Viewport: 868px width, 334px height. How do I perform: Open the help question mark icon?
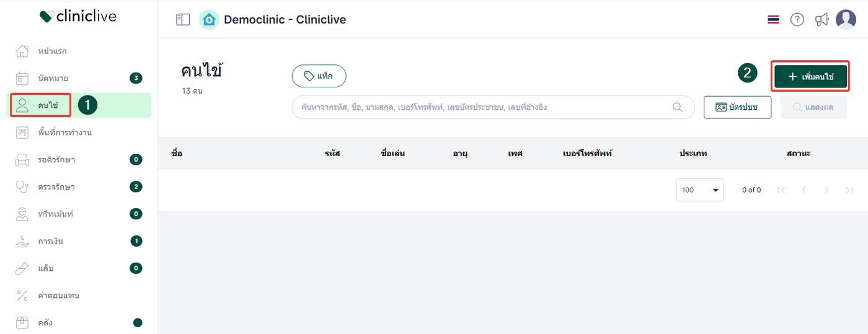[x=797, y=20]
